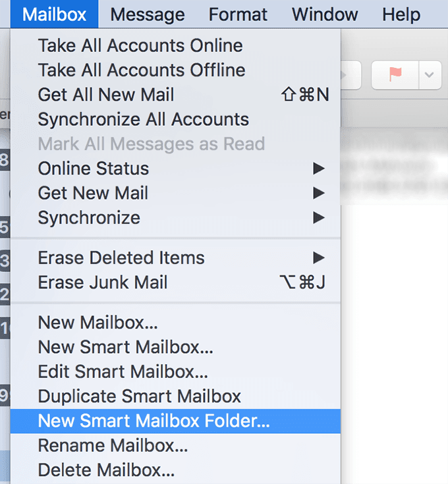Select Synchronize All Accounts
Screen dimensions: 448x484
[175, 119]
